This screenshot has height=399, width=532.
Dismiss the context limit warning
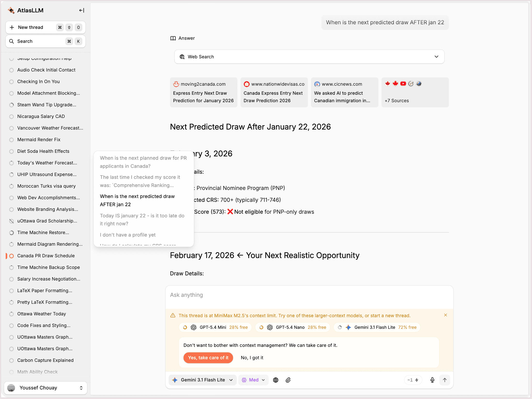coord(445,315)
